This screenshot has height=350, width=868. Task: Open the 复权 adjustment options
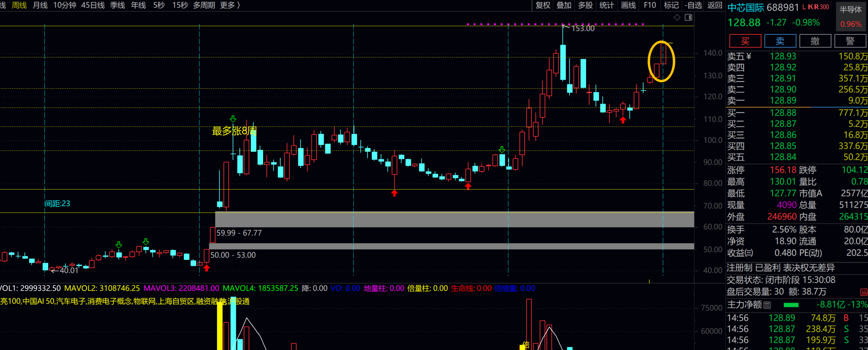point(543,5)
